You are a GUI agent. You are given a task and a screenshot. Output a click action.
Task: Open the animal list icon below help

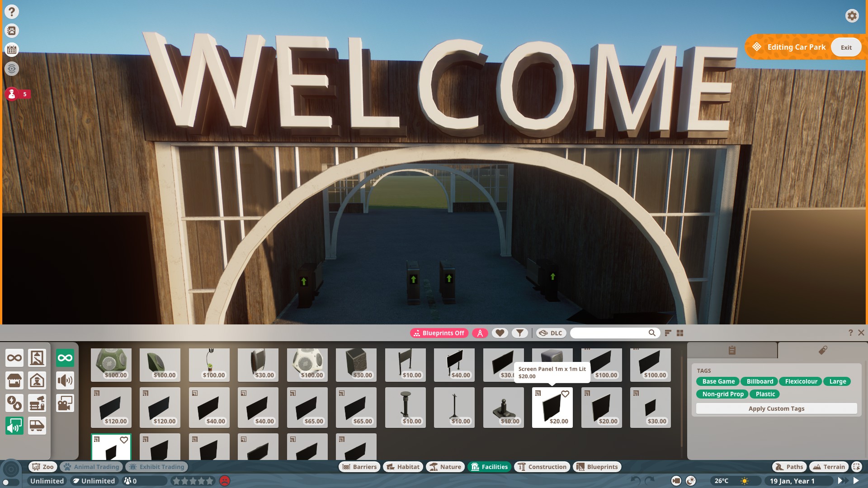12,31
